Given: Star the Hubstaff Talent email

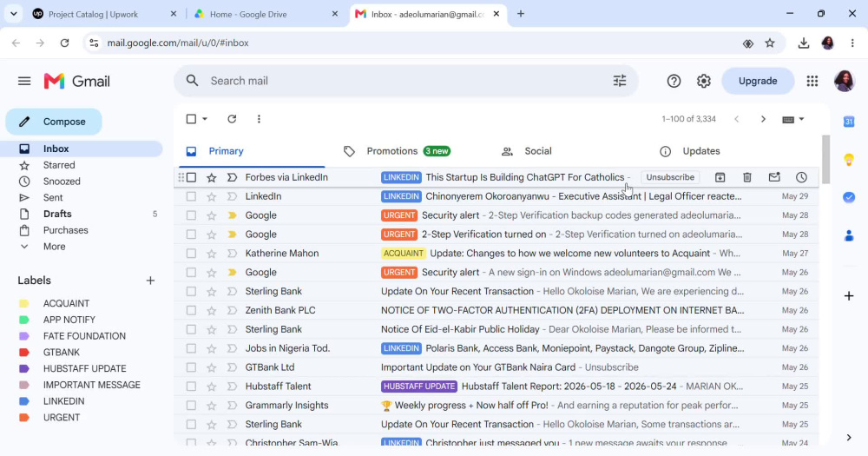Looking at the screenshot, I should click(x=212, y=387).
